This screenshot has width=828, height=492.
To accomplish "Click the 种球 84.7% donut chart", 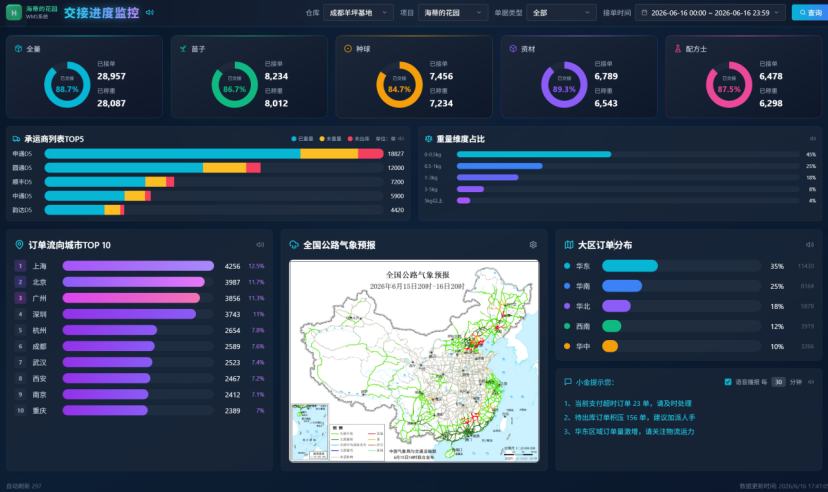I will click(x=399, y=84).
